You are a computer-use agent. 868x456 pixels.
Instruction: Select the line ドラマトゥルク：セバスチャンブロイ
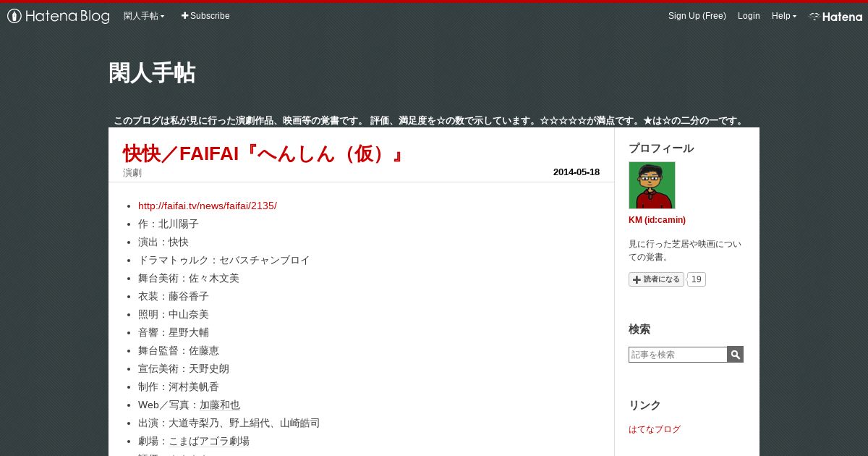coord(224,260)
